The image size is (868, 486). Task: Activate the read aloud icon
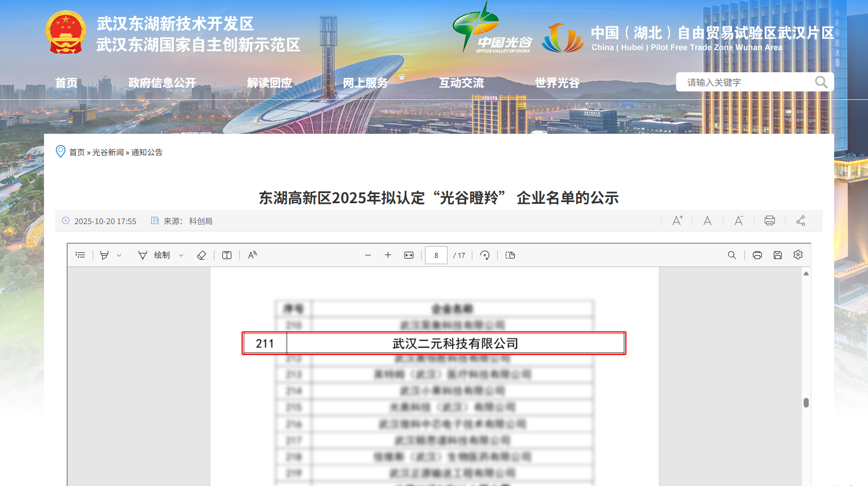(252, 255)
